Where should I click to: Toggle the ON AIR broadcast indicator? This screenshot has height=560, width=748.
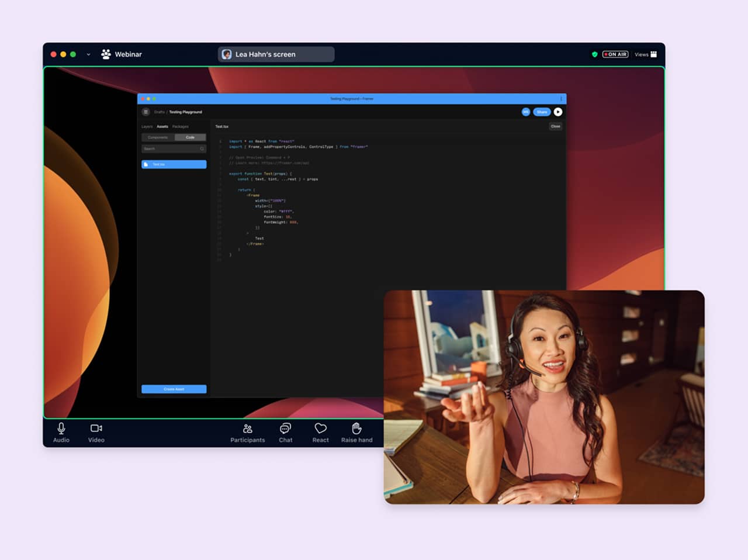pyautogui.click(x=615, y=54)
